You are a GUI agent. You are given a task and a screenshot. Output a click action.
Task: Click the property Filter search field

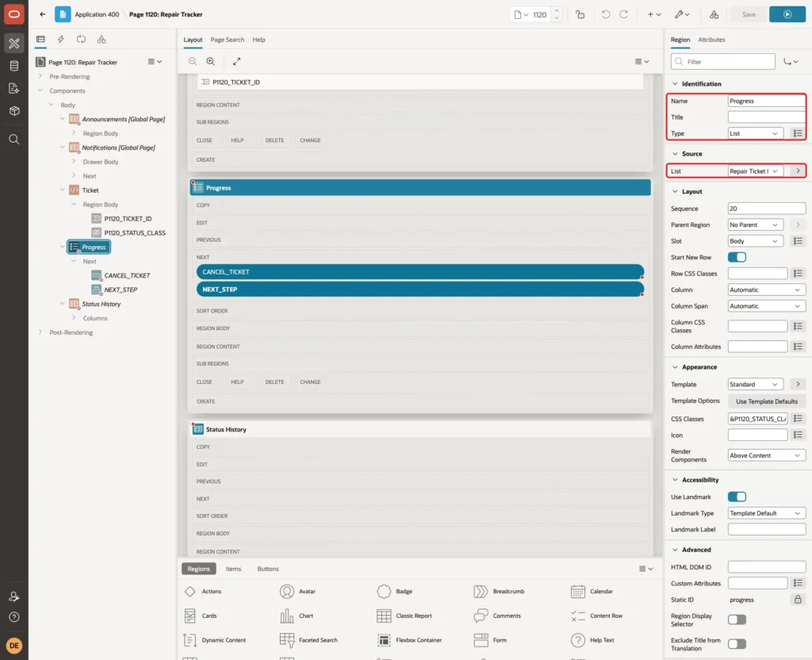point(723,62)
